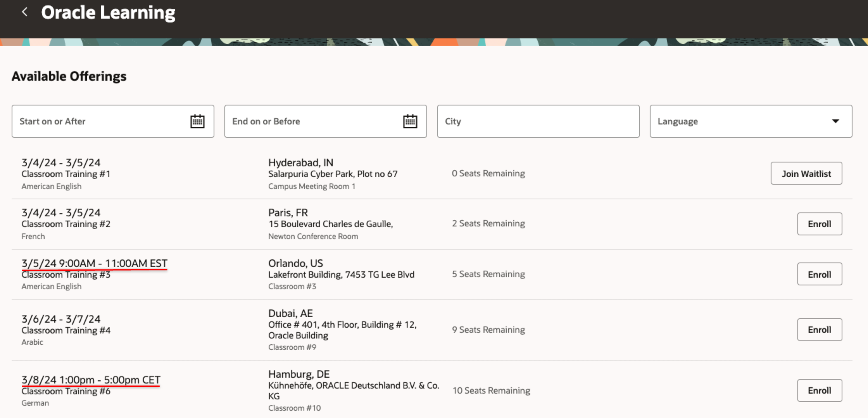
Task: Select the 3/5/24 9:00AM - 11:00AM EST offering
Action: click(94, 263)
